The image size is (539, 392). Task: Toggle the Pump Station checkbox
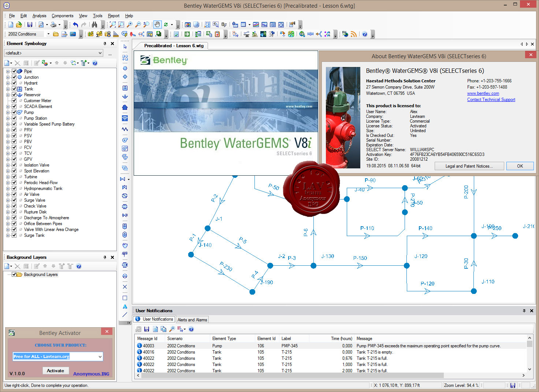[x=14, y=118]
